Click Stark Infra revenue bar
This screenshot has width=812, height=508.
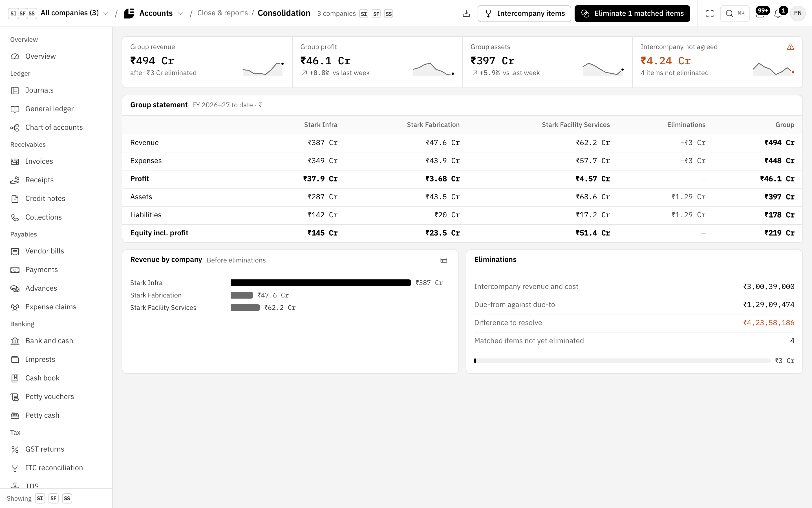point(321,283)
